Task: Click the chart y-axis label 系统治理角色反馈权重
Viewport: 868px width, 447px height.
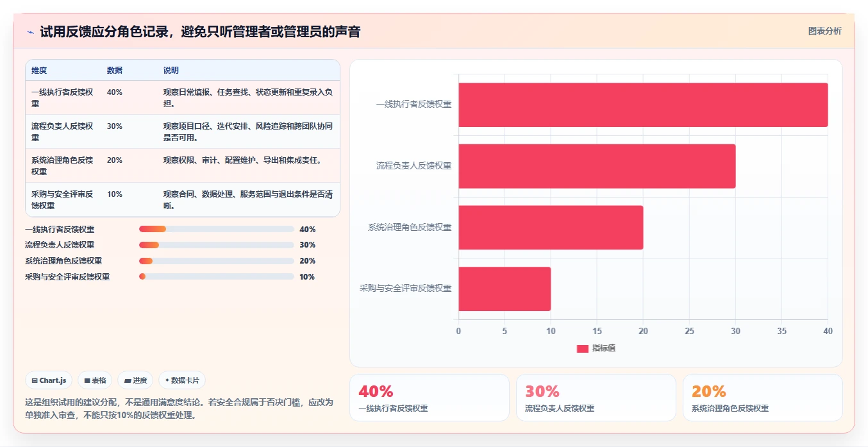Action: click(x=410, y=228)
